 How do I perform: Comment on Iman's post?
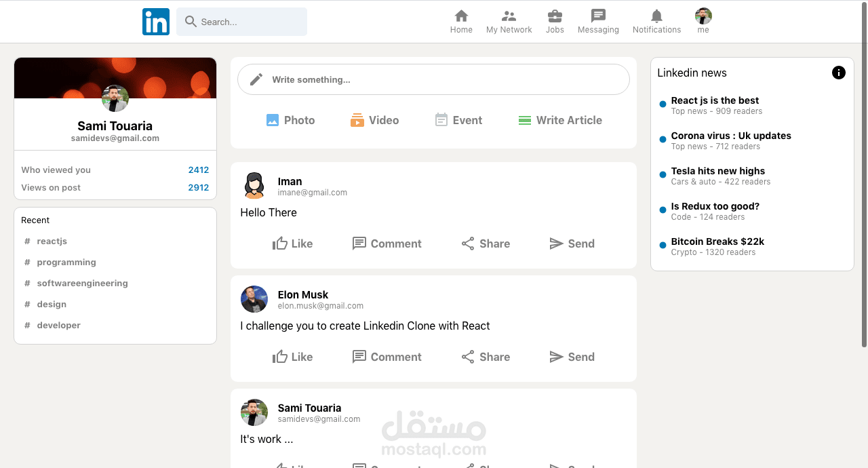point(387,243)
